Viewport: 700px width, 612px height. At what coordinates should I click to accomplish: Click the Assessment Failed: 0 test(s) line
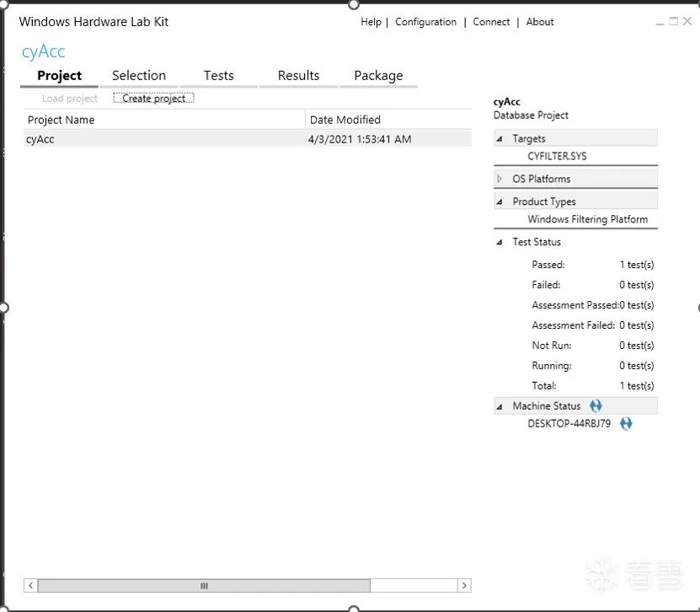pyautogui.click(x=592, y=325)
